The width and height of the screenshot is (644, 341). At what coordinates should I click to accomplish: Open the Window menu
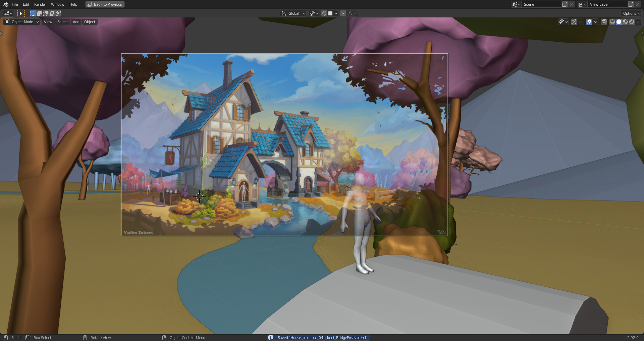click(57, 4)
